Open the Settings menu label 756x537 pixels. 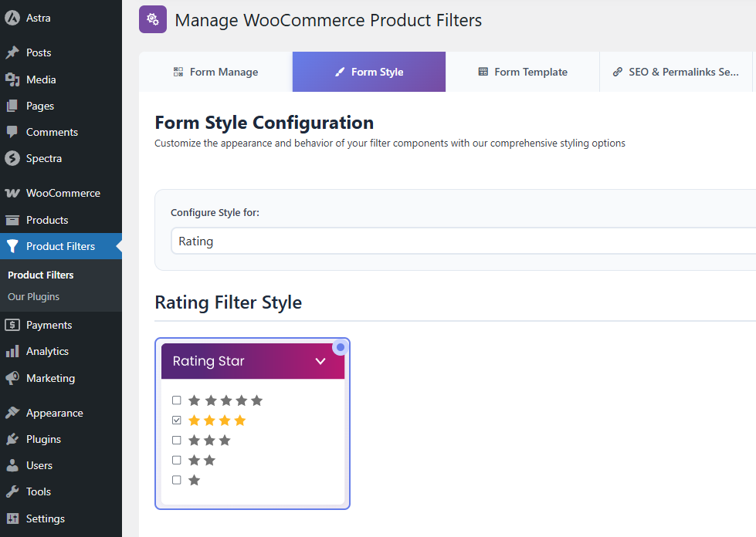coord(46,518)
